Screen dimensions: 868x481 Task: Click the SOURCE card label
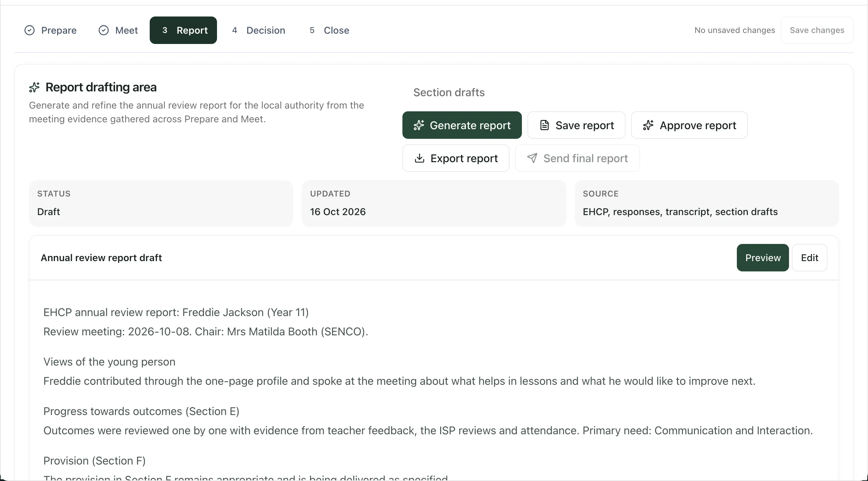tap(601, 194)
